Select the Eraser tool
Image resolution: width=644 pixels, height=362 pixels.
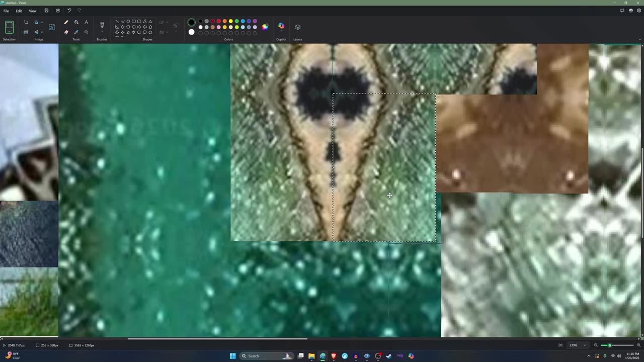[66, 32]
